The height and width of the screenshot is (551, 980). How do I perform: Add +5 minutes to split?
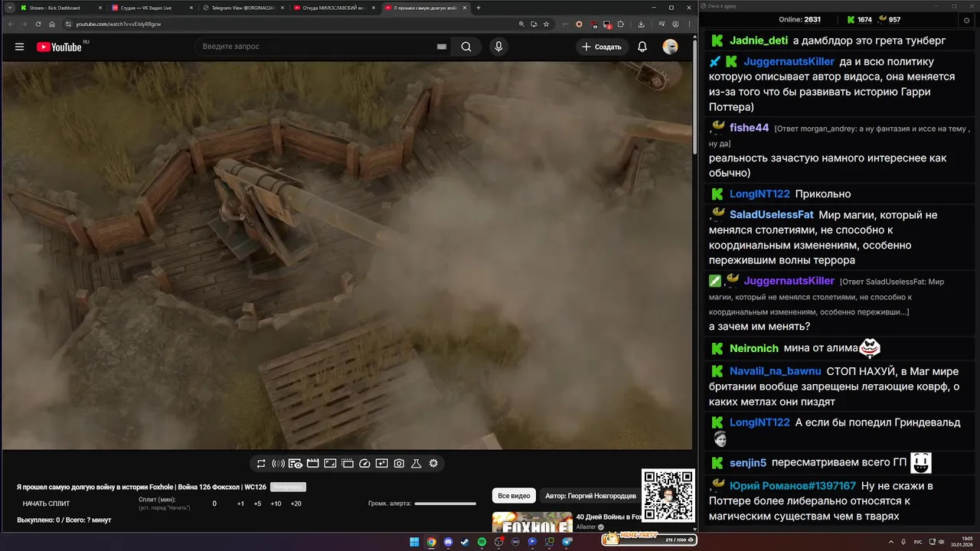click(257, 504)
